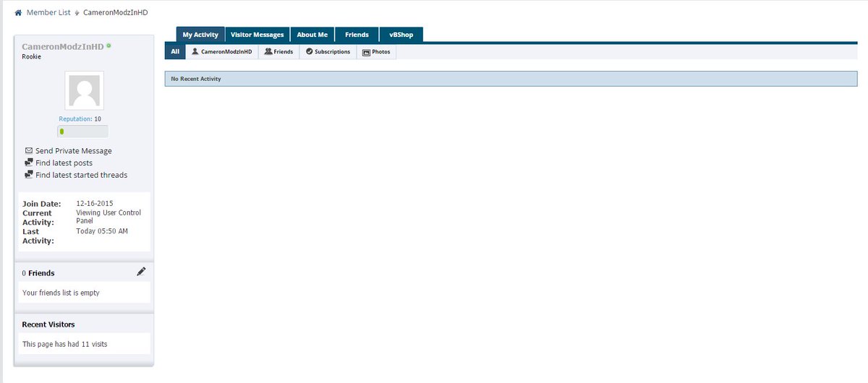Open Find latest posts link
Image resolution: width=868 pixels, height=383 pixels.
point(64,163)
